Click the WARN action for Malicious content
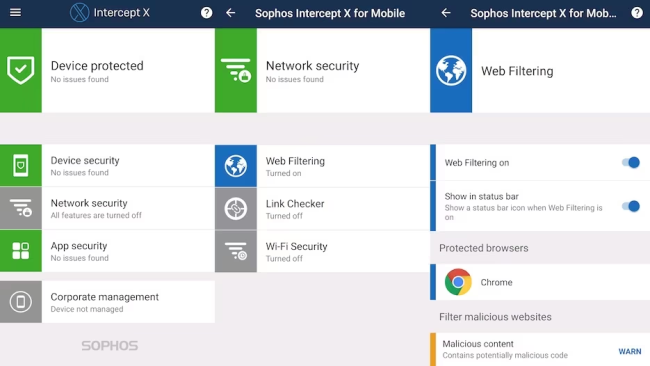Viewport: 650px width, 366px height. click(x=630, y=351)
